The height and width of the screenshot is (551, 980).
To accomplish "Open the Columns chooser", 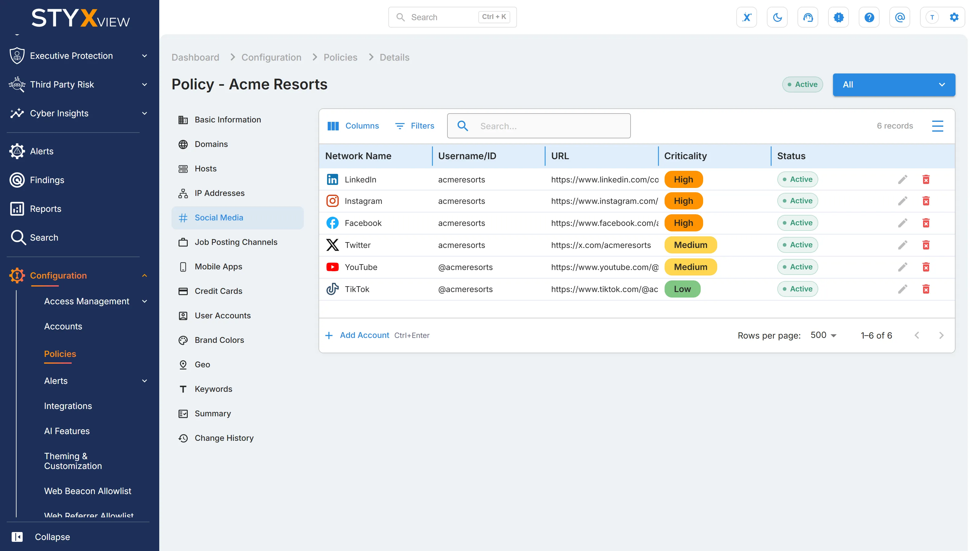I will pyautogui.click(x=353, y=126).
